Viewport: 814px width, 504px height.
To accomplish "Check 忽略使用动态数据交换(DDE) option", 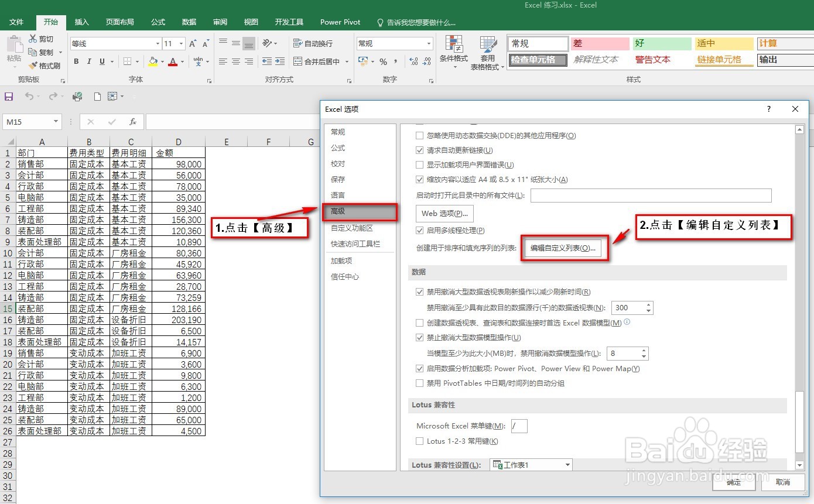I will (419, 136).
